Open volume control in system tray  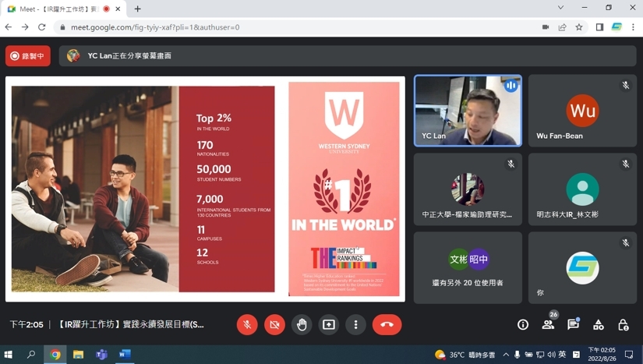[x=551, y=355]
